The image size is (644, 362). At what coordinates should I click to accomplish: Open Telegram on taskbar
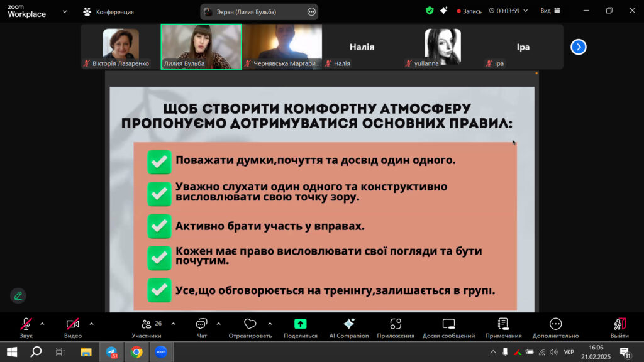(111, 352)
